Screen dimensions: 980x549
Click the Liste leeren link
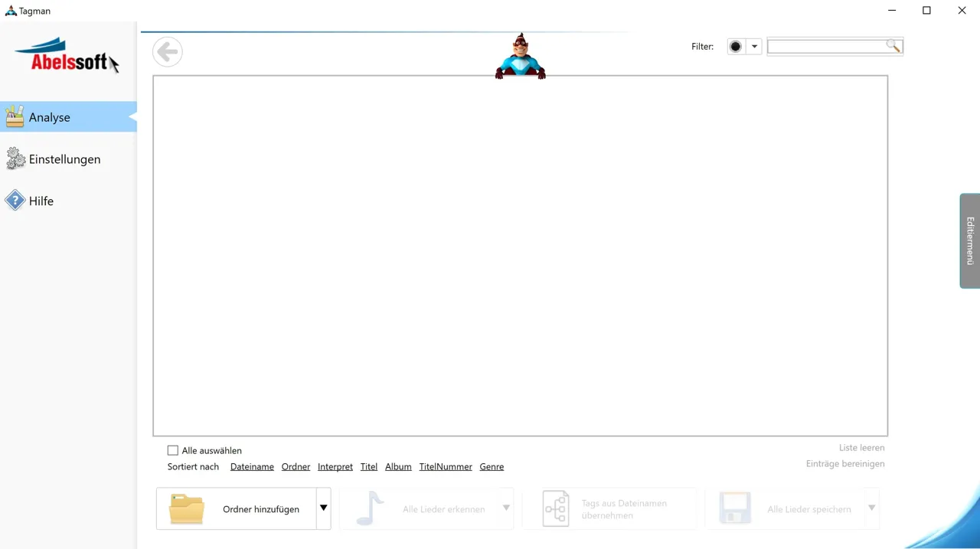(x=861, y=447)
